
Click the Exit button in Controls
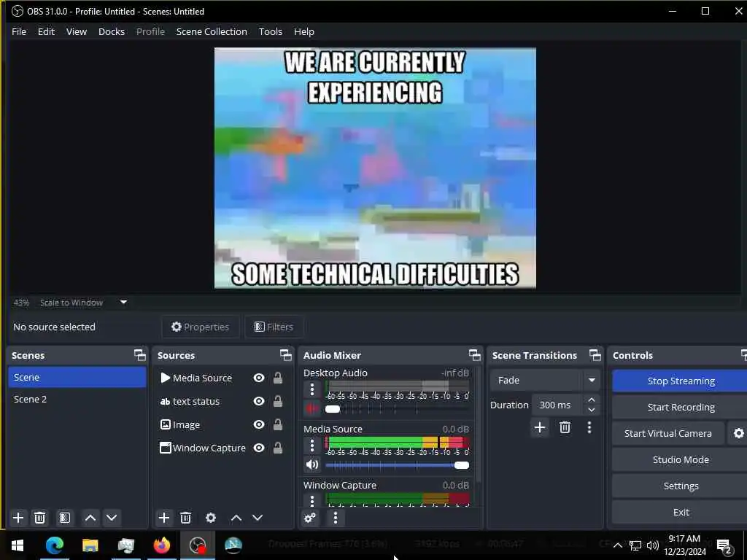coord(681,512)
